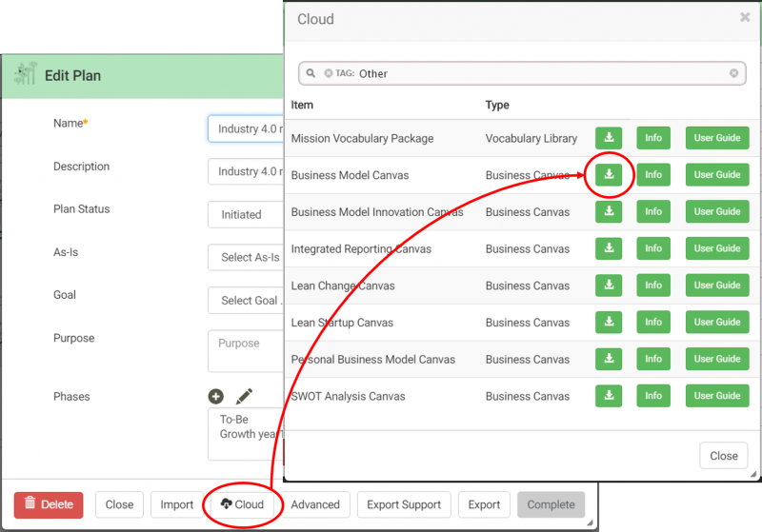Click the Cloud button in footer

241,504
